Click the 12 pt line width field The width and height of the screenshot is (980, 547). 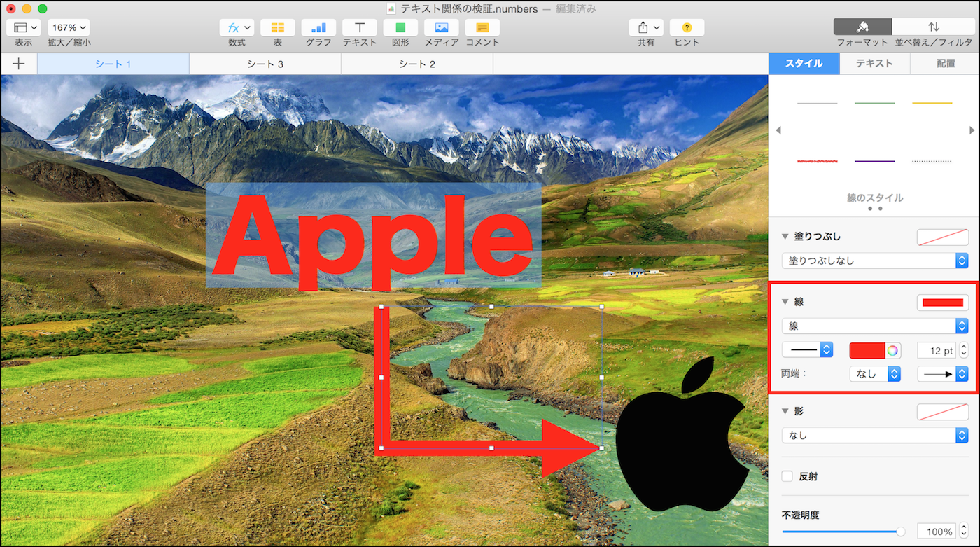coord(937,350)
